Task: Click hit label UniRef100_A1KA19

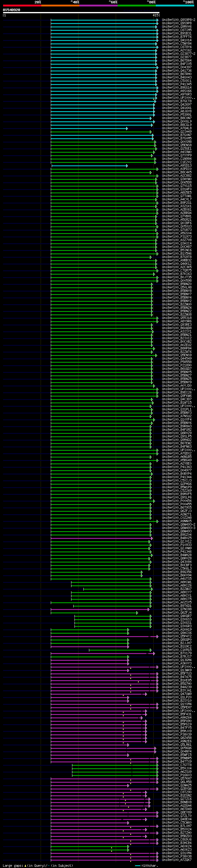Action: 176,629
